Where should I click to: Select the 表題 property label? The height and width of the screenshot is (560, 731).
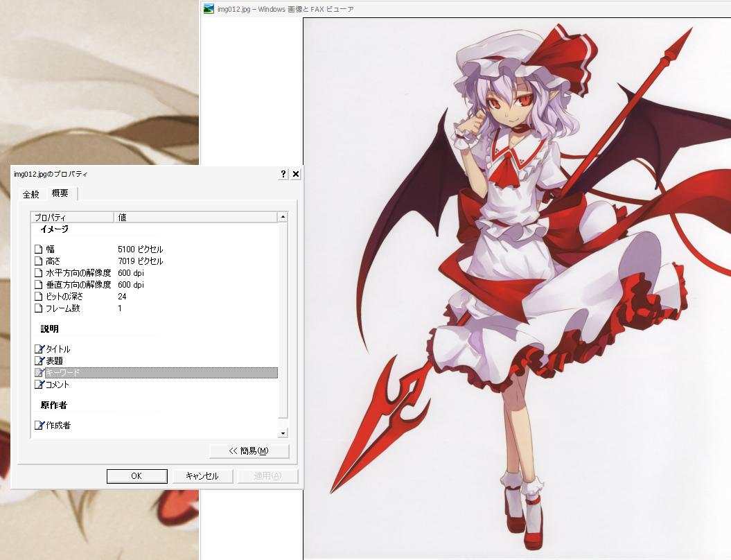click(x=54, y=360)
